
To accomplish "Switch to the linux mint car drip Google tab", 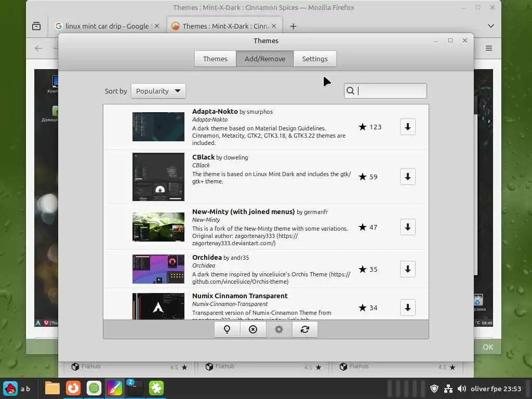I will click(107, 26).
